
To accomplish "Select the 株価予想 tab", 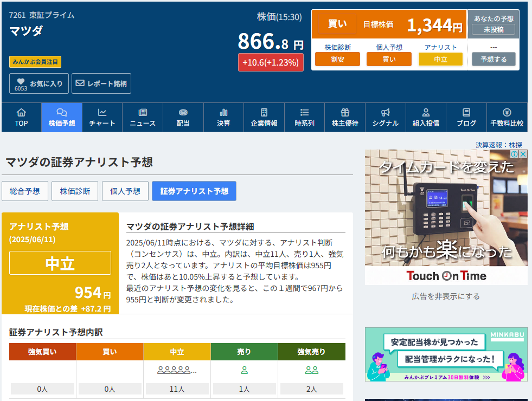I will pyautogui.click(x=62, y=117).
